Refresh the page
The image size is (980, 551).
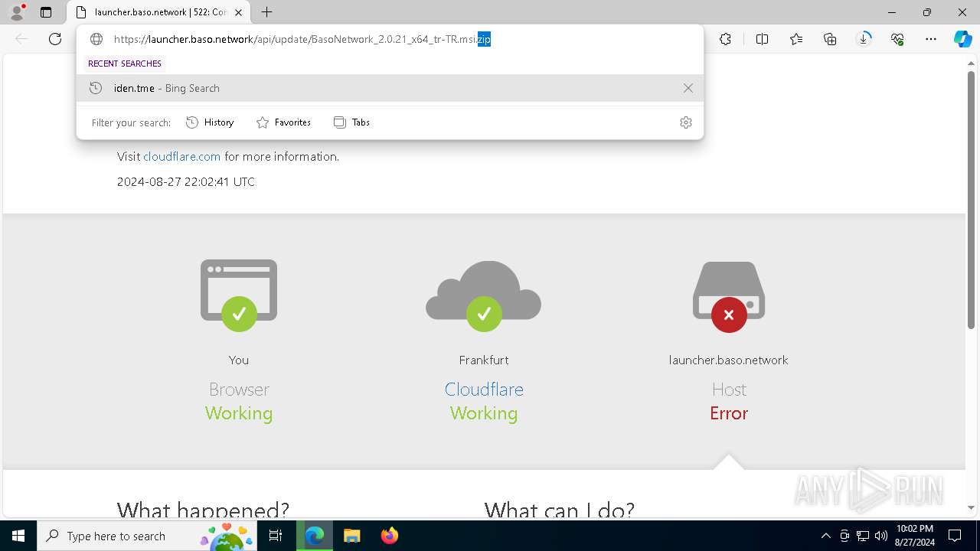click(x=55, y=39)
